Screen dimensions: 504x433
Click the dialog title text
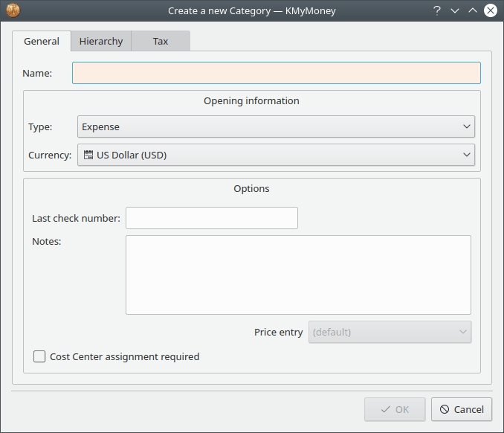(x=252, y=11)
